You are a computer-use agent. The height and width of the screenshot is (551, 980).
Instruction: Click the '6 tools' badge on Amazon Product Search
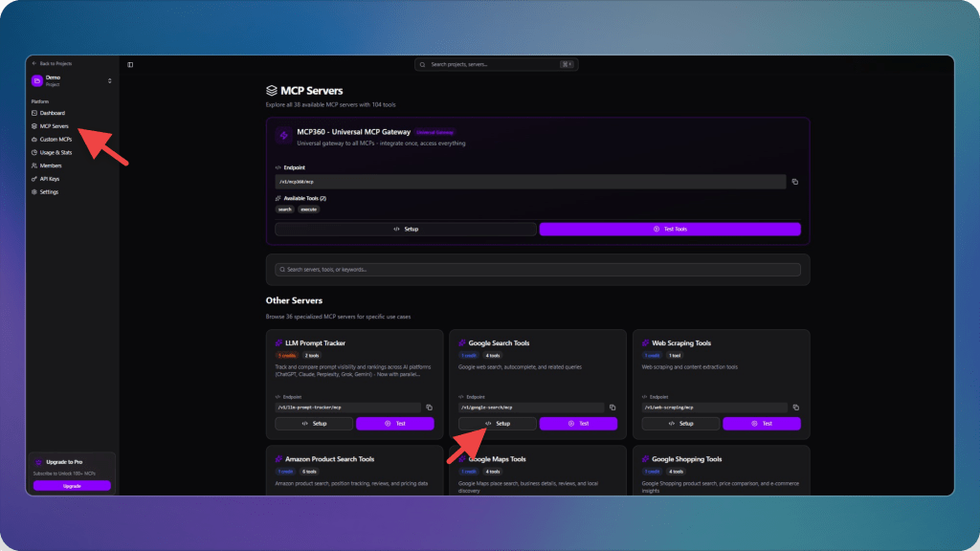point(309,472)
